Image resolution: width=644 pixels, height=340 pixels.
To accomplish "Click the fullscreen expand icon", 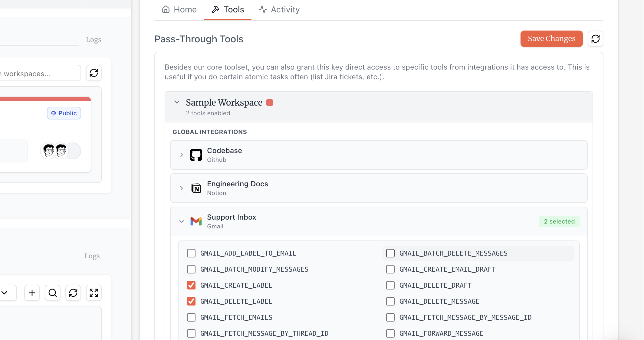I will [94, 293].
